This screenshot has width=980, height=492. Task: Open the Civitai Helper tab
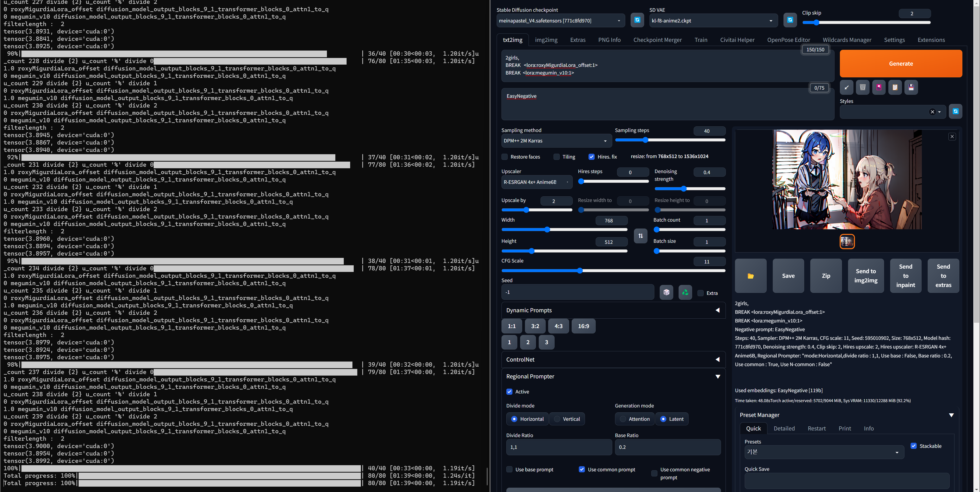point(737,40)
